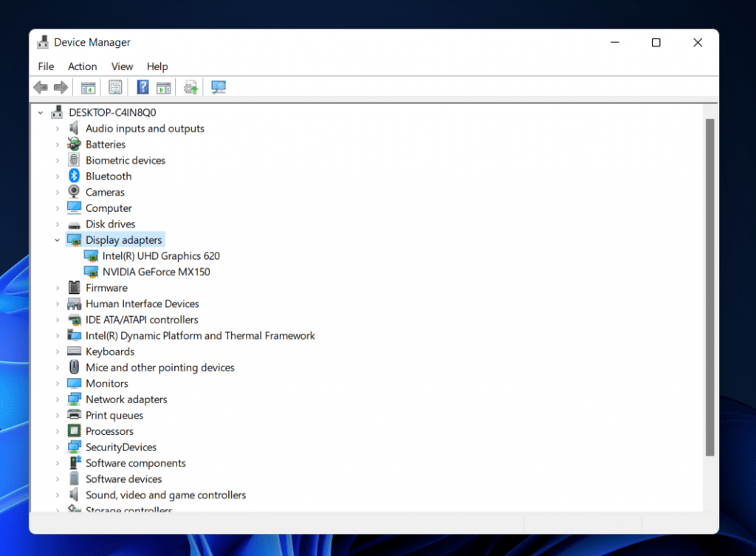The width and height of the screenshot is (756, 556).
Task: Open the View menu
Action: (122, 66)
